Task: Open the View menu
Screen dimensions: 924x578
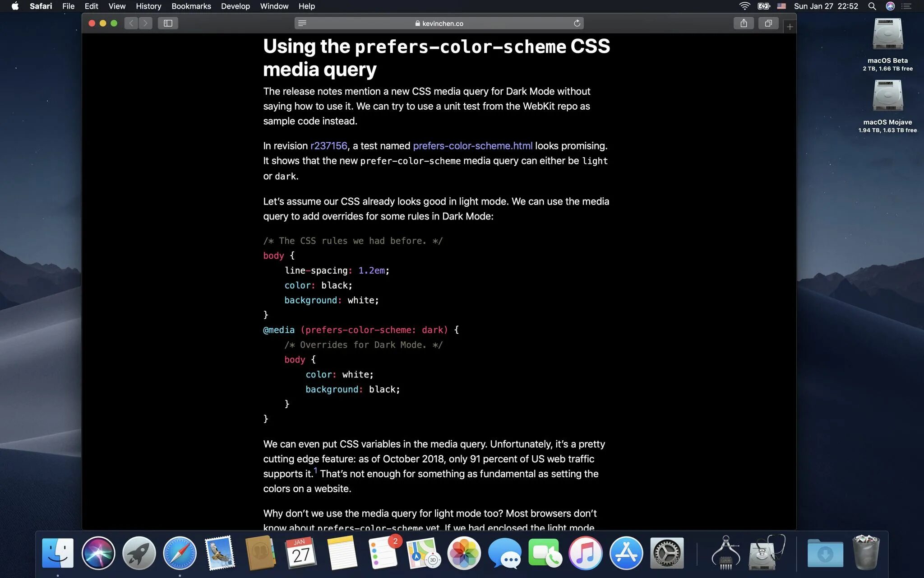Action: point(117,6)
